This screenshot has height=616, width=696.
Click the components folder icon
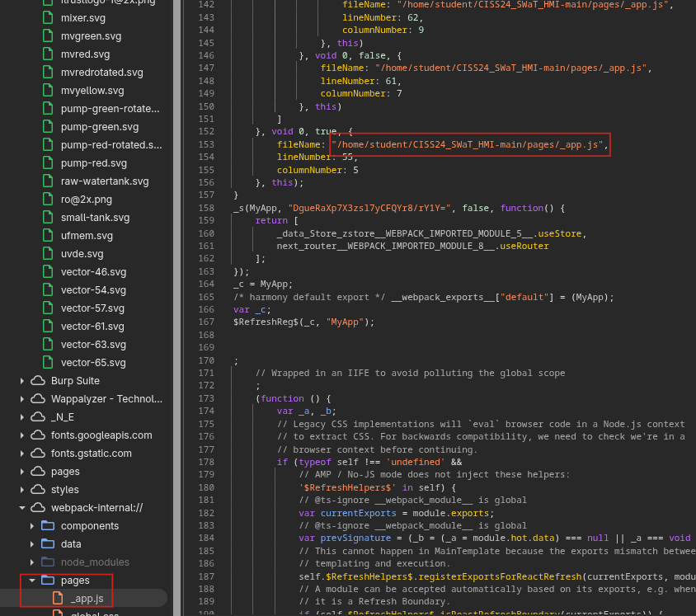click(48, 526)
